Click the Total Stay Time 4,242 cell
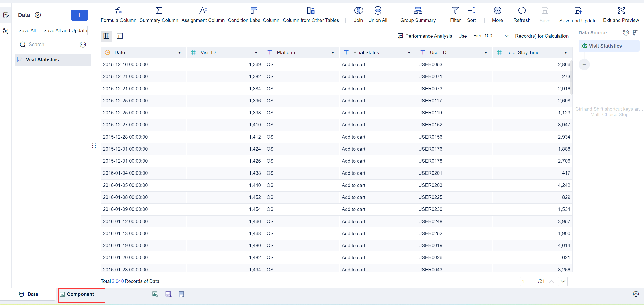The width and height of the screenshot is (644, 305). tap(532, 185)
